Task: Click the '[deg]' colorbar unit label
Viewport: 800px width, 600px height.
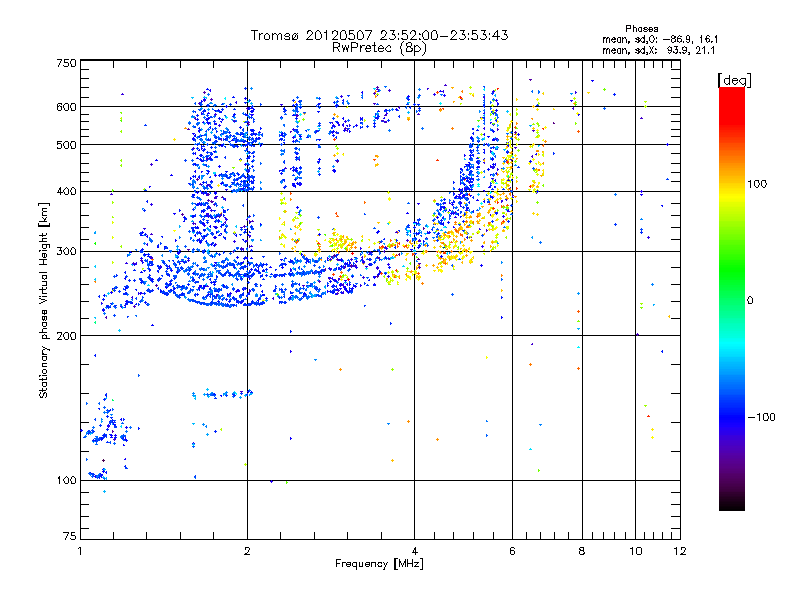Action: 734,80
